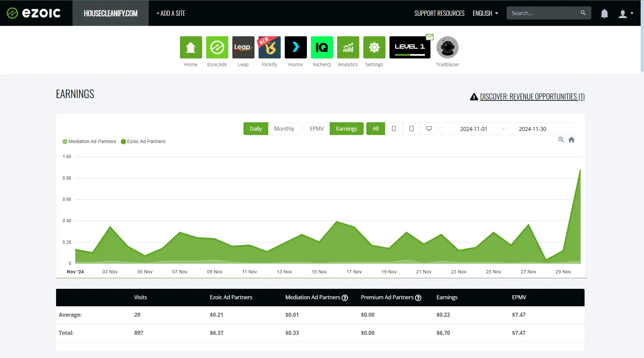Toggle Ezoic Ad Partners legend series
Screen dimensions: 644x358
coord(143,141)
